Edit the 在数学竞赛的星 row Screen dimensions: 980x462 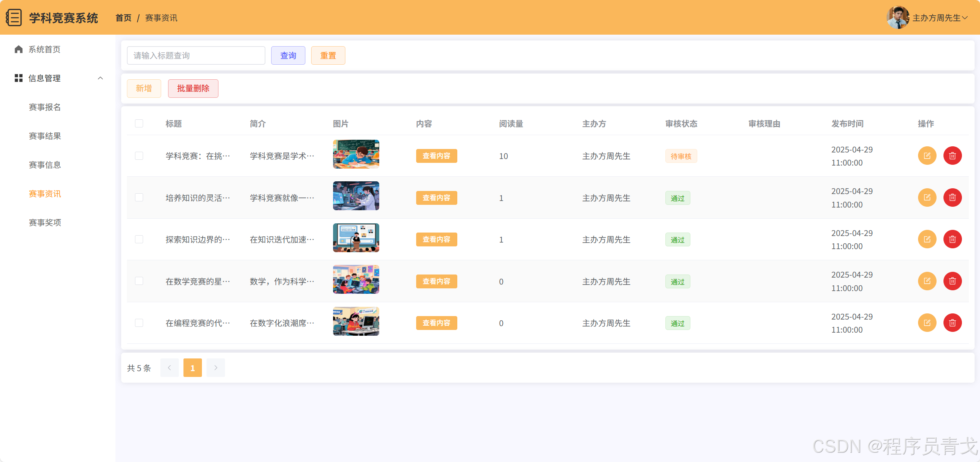pyautogui.click(x=927, y=281)
